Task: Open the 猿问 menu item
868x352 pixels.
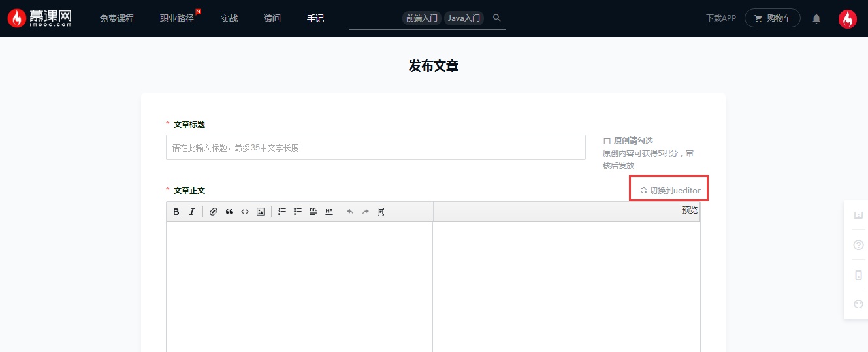Action: [272, 18]
